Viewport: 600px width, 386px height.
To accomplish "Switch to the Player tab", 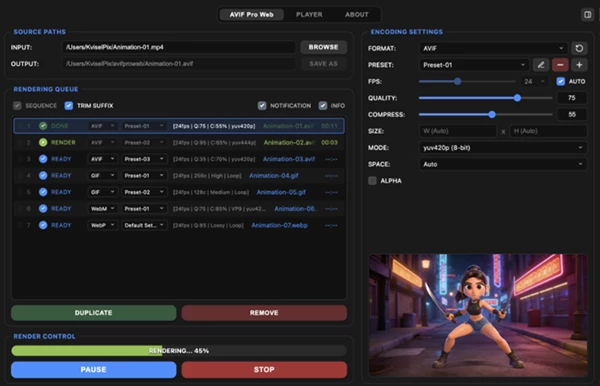I will coord(309,15).
